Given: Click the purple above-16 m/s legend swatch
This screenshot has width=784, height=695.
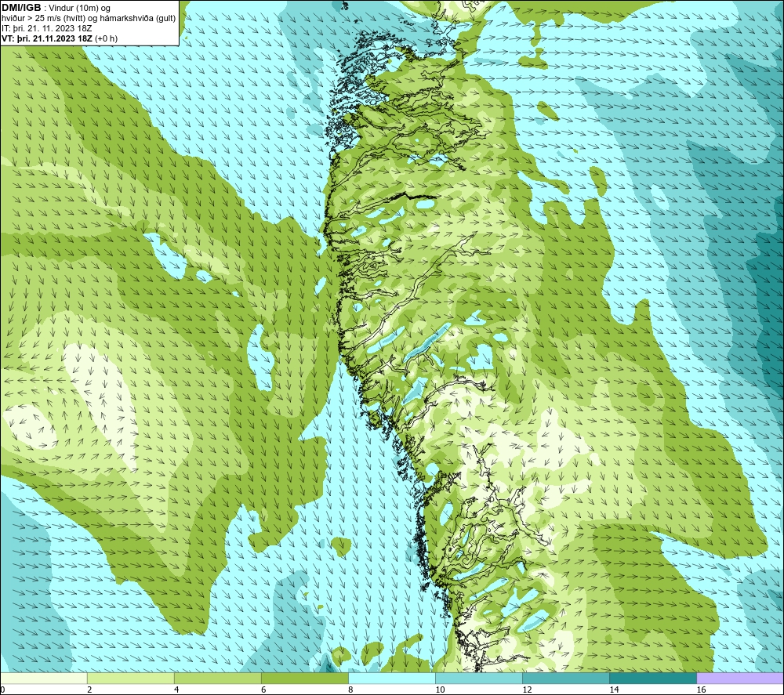Looking at the screenshot, I should 740,679.
